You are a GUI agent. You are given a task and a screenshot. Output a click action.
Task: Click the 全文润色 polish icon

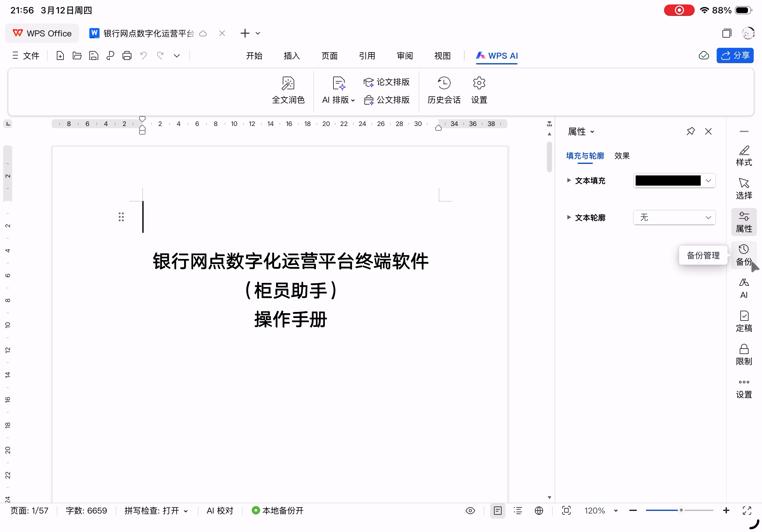coord(288,83)
